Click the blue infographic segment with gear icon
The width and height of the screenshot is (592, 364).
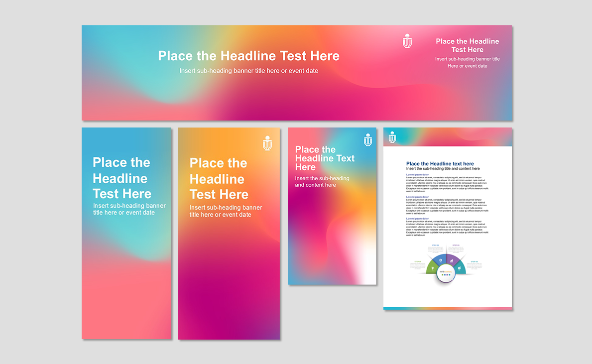pyautogui.click(x=440, y=260)
